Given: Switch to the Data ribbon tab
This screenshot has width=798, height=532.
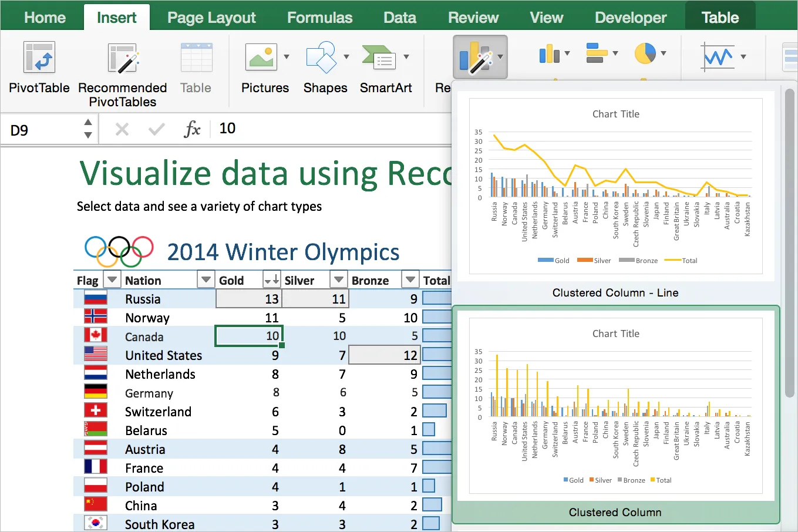Looking at the screenshot, I should (x=399, y=17).
